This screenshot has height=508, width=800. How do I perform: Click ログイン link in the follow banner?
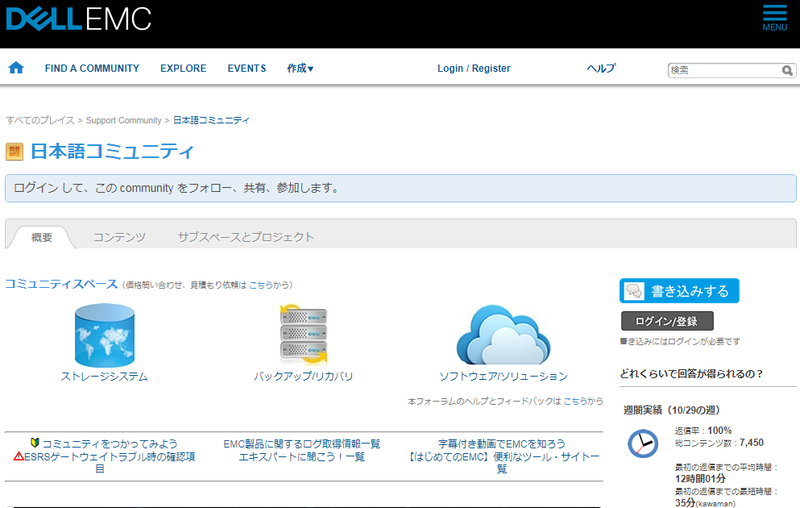[36, 188]
